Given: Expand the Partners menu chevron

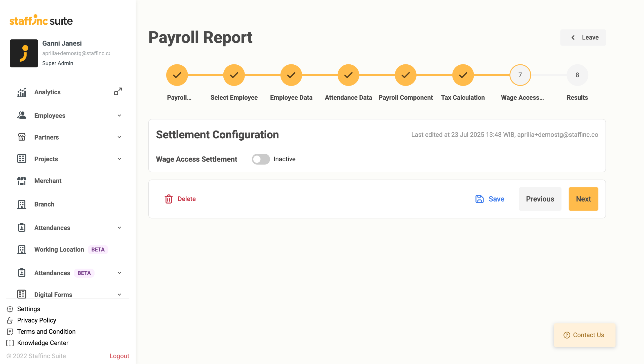Looking at the screenshot, I should point(119,137).
